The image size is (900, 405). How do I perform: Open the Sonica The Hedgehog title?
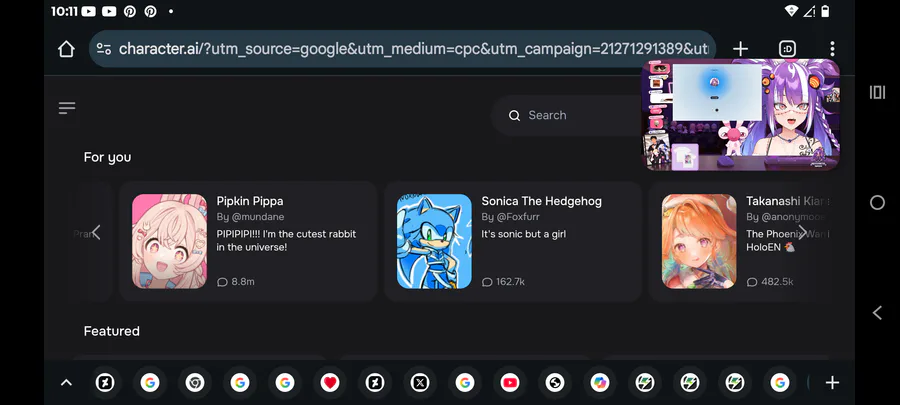click(541, 201)
